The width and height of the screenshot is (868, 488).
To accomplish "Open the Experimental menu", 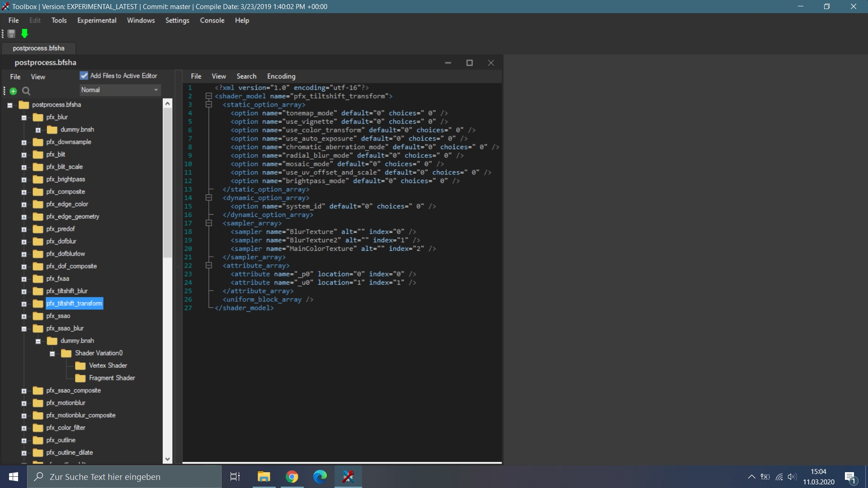I will point(96,20).
